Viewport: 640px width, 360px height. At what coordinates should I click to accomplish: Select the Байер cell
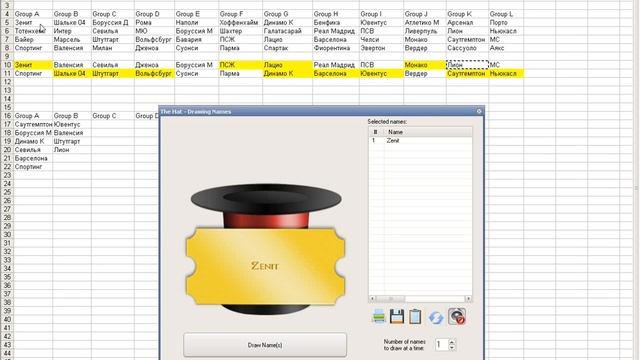coord(33,40)
